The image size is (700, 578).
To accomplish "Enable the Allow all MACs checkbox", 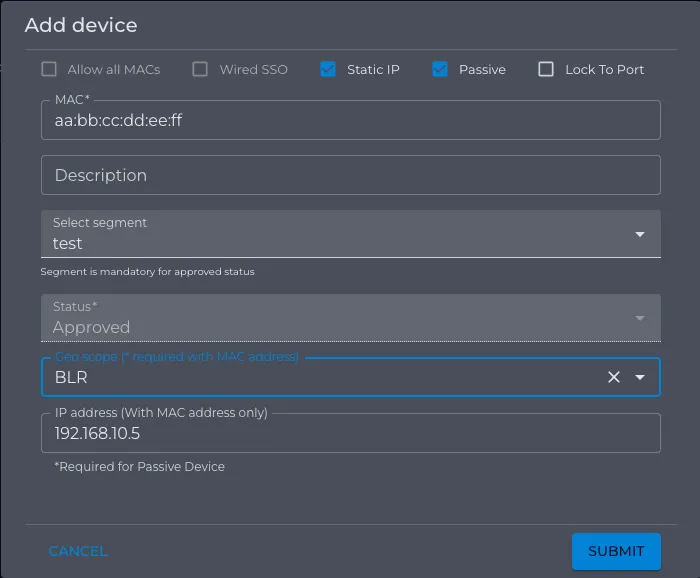I will [x=49, y=69].
